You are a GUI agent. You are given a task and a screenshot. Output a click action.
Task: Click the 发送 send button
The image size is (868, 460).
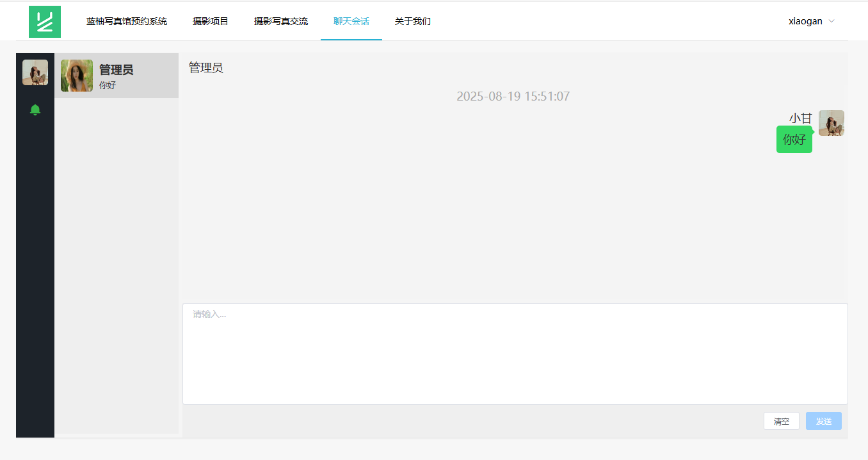coord(824,421)
